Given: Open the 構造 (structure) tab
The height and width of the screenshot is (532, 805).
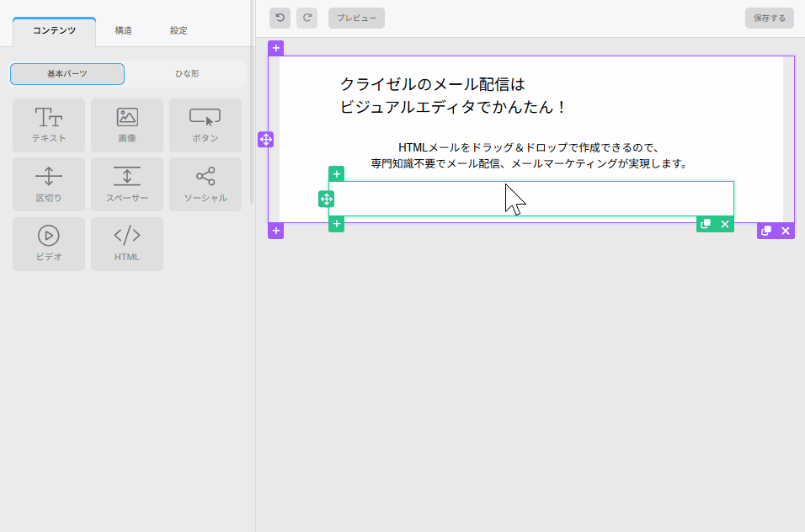Looking at the screenshot, I should coord(123,29).
